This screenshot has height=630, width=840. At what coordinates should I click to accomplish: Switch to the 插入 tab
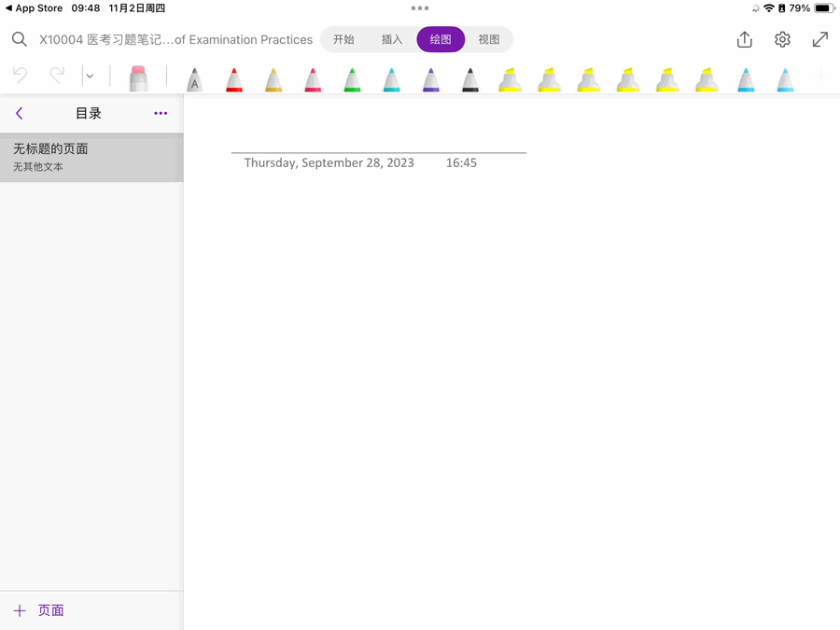392,39
